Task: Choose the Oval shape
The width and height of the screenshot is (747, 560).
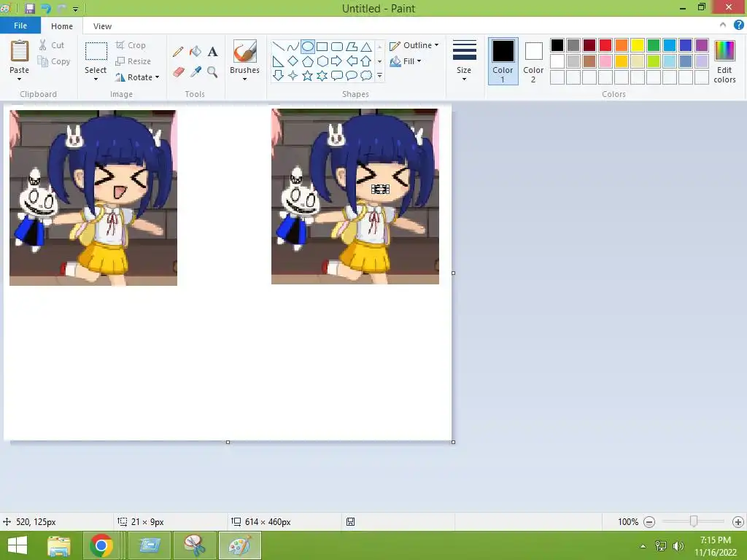Action: click(x=308, y=47)
